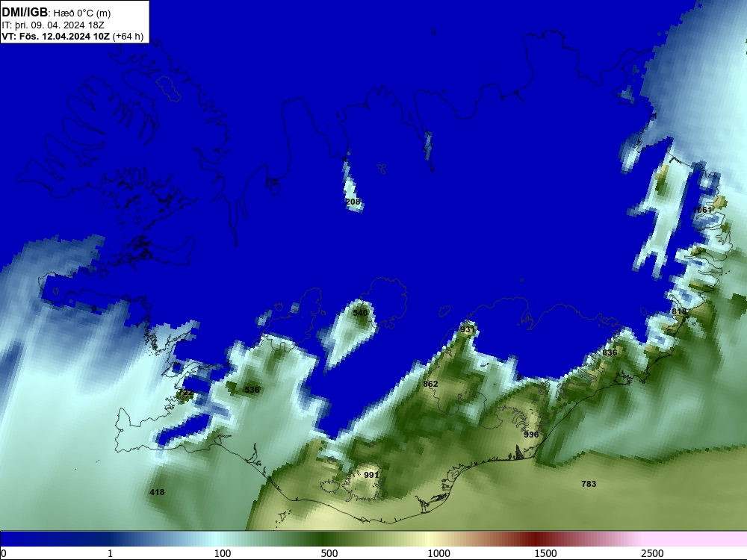Viewport: 747px width, 560px height.
Task: Click the 418 value label
Action: click(157, 492)
